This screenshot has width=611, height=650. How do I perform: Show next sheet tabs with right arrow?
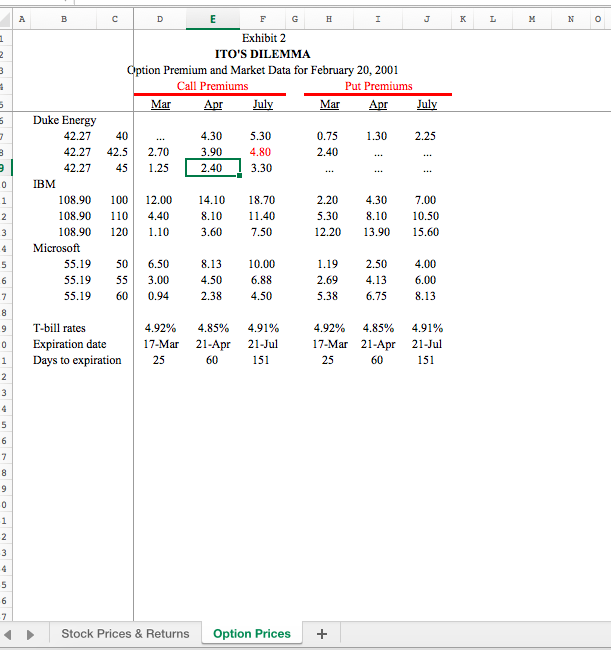(x=30, y=634)
